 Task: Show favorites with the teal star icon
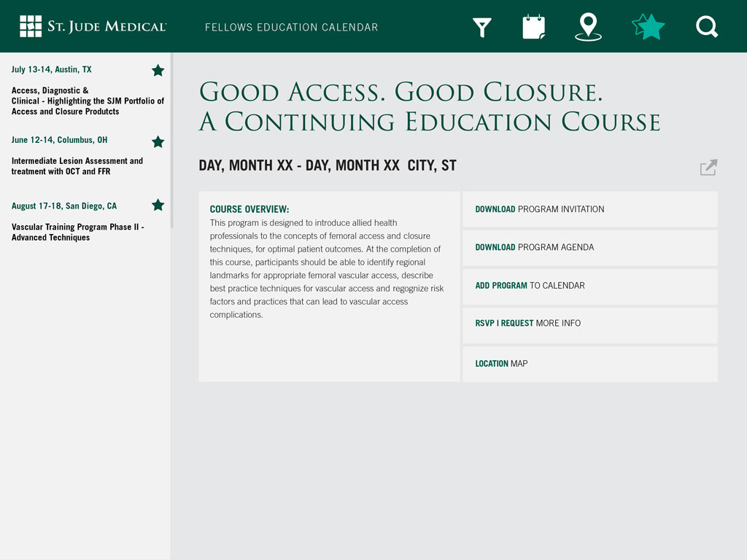648,27
